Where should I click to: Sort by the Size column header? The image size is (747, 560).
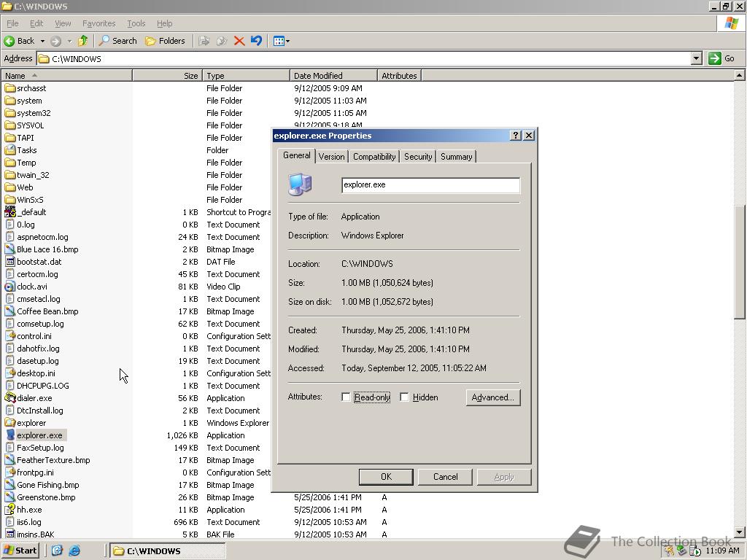(x=167, y=76)
